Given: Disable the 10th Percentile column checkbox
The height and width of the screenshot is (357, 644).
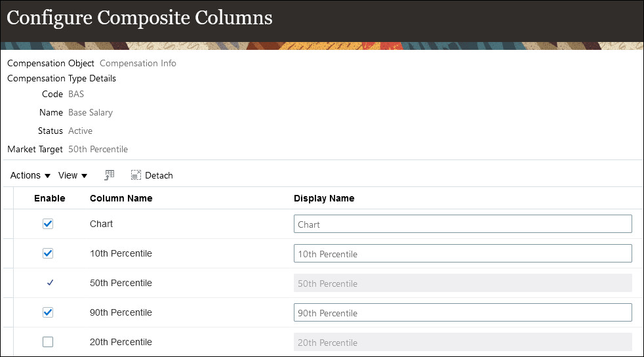Looking at the screenshot, I should [x=48, y=253].
